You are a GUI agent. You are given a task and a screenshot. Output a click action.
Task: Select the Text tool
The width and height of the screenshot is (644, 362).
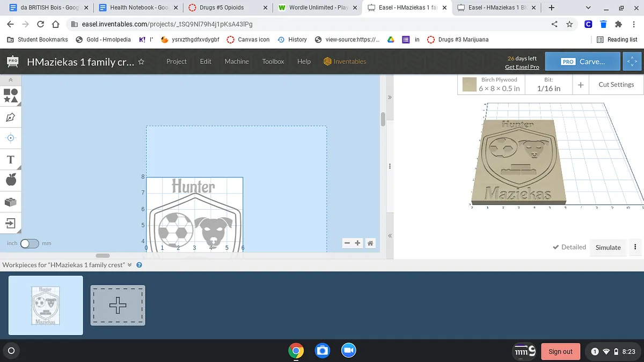point(10,159)
